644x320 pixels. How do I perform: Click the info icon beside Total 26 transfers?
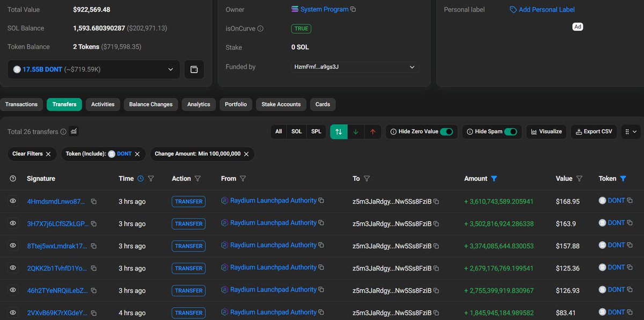tap(63, 132)
